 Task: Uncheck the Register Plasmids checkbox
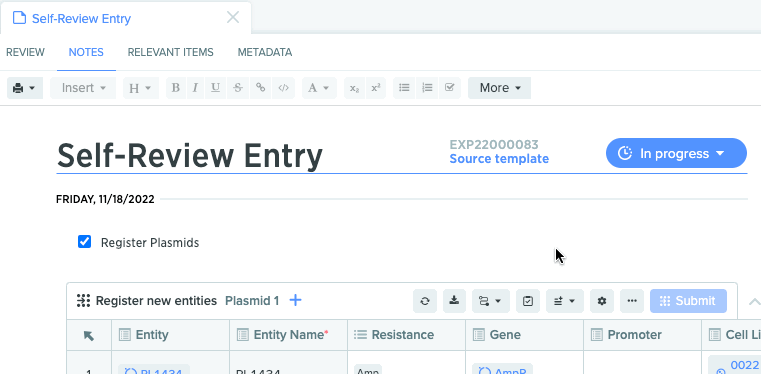click(x=84, y=242)
